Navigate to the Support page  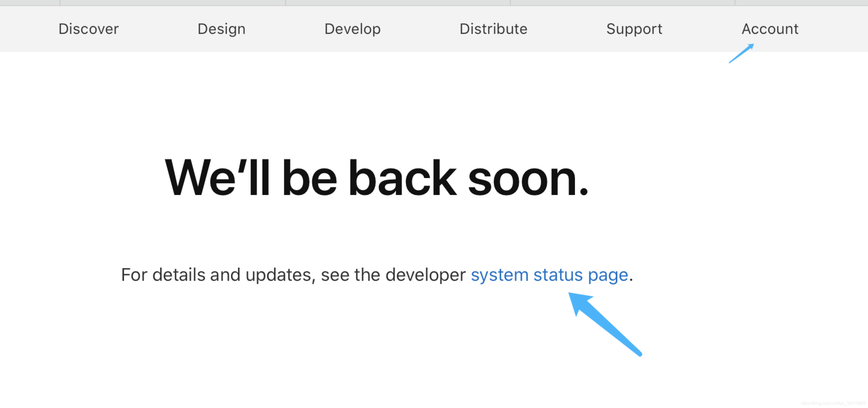point(634,29)
